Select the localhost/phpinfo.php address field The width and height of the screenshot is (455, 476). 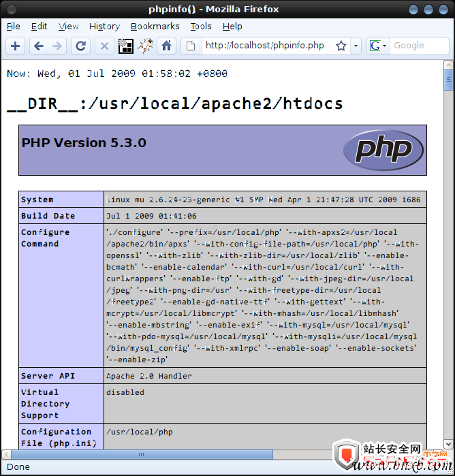(x=264, y=46)
